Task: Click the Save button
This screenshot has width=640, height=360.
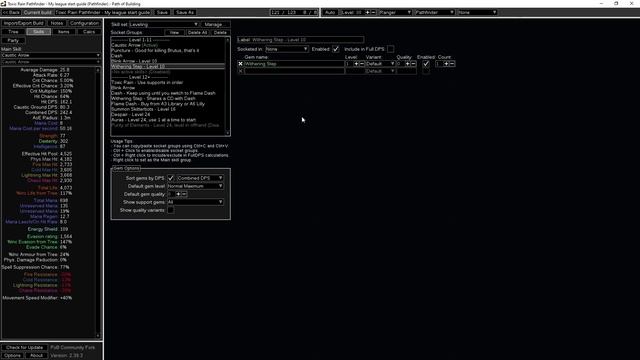Action: pos(162,13)
